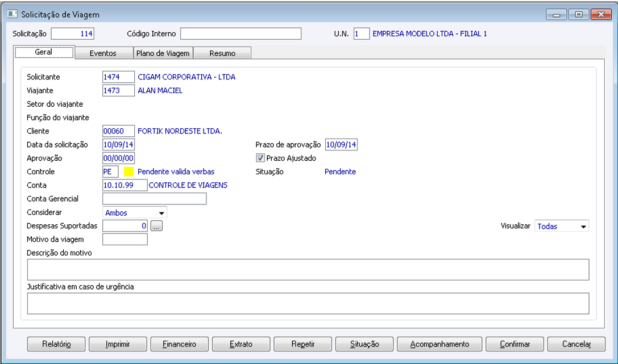Screen dimensions: 618x364
Task: Open the Visualizar dropdown showing Todas
Action: click(562, 226)
